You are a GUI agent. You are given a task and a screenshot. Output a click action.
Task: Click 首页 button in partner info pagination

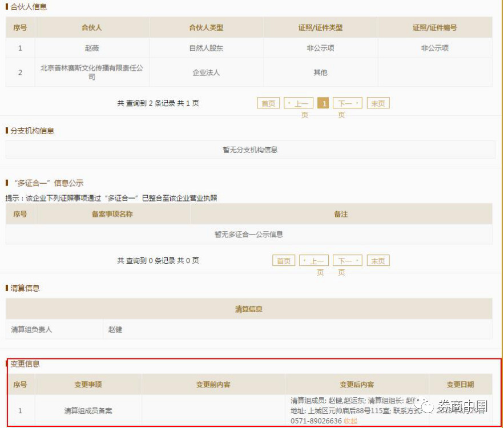[x=268, y=103]
